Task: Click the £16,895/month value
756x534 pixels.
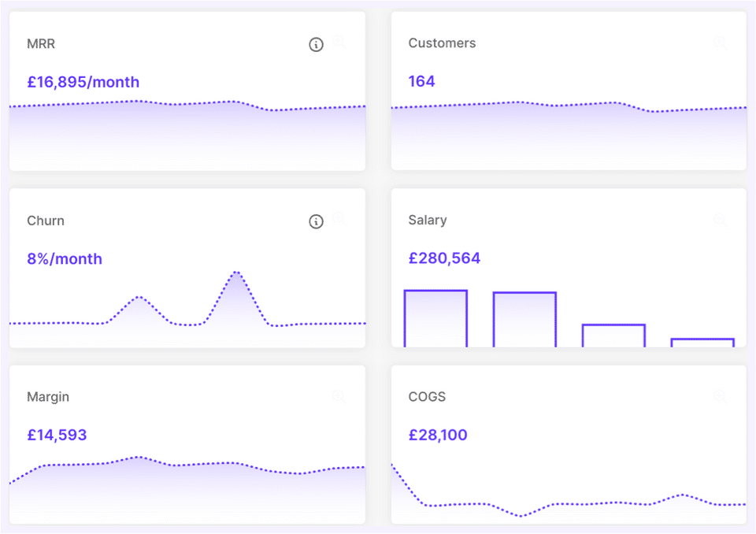Action: 83,82
